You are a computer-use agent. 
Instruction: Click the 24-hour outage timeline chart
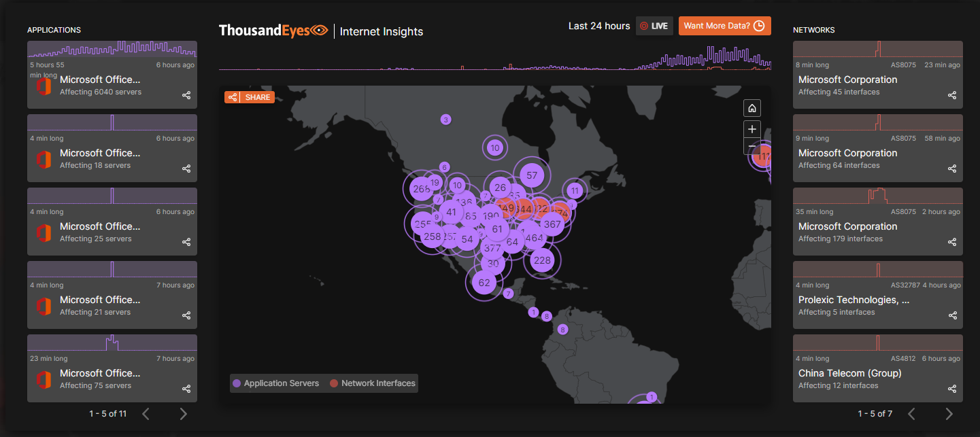[x=495, y=58]
